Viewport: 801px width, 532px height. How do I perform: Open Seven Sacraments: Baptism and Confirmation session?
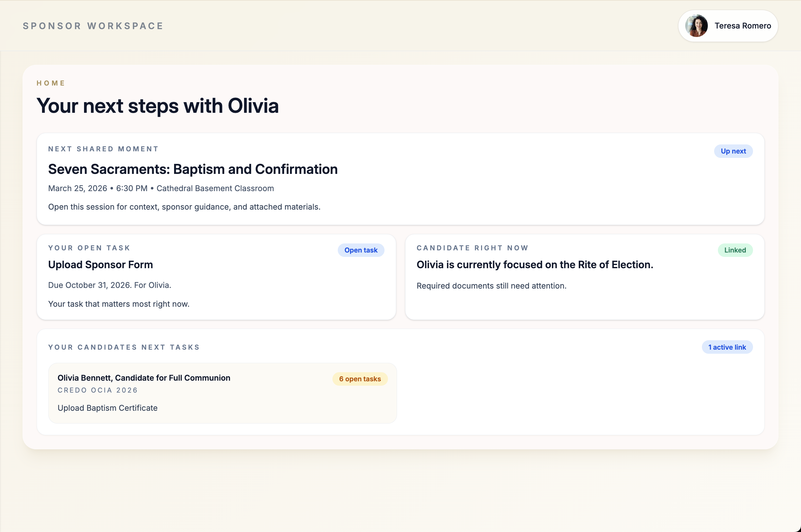(193, 169)
